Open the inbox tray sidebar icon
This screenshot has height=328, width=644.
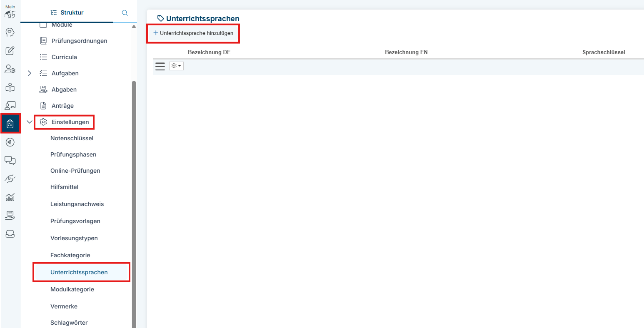(10, 234)
